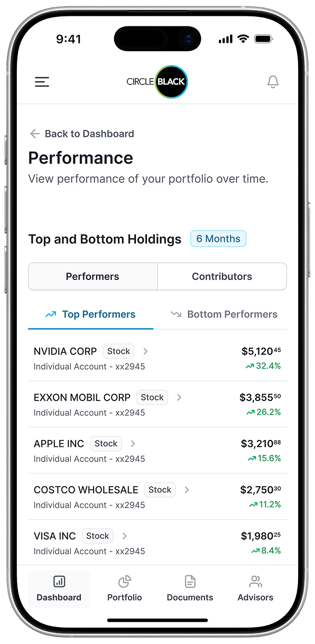Select the Top Performers tab
This screenshot has height=644, width=315.
(90, 314)
